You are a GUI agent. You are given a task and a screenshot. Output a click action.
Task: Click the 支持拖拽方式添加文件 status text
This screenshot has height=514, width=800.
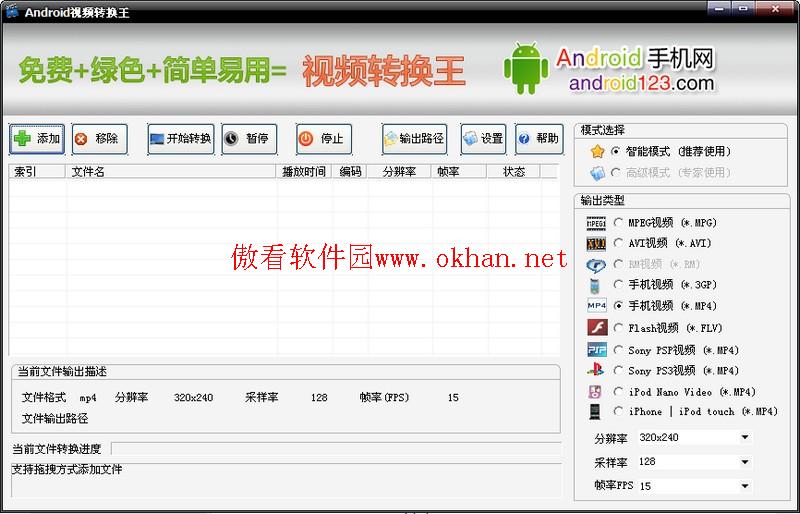pyautogui.click(x=67, y=469)
